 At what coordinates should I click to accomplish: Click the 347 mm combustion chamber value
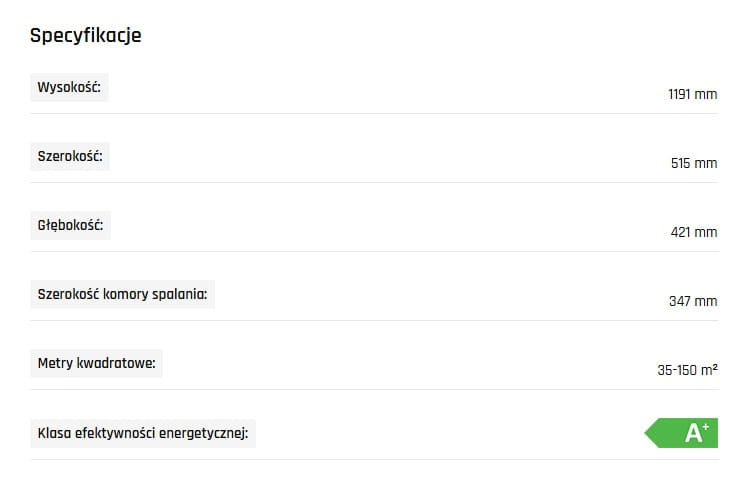coord(693,301)
